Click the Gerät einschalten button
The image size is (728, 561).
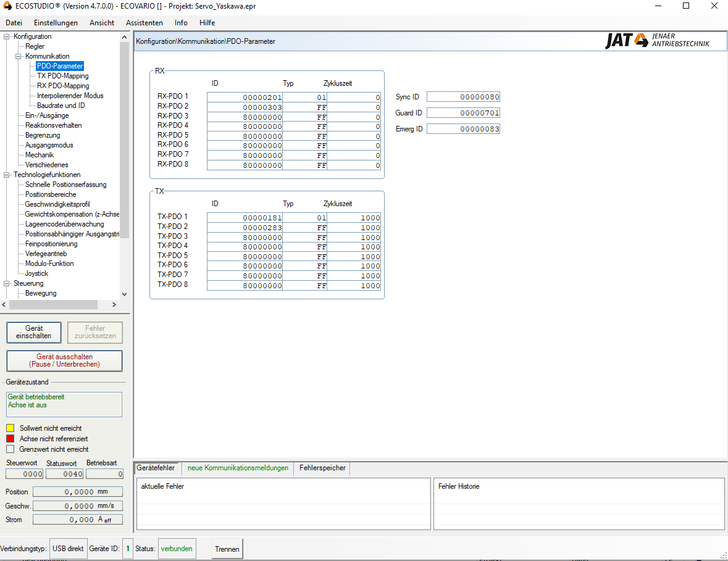coord(34,332)
